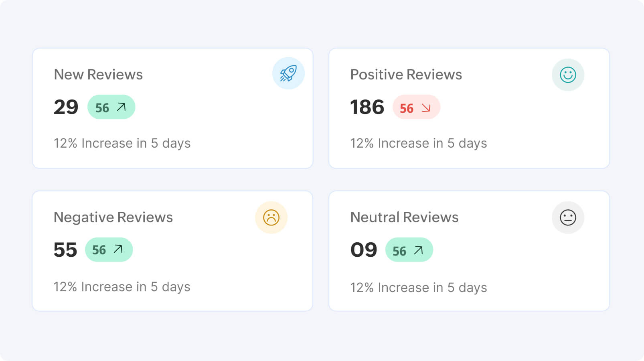Click the neutral face icon on Neutral Reviews
The image size is (644, 361).
(568, 217)
